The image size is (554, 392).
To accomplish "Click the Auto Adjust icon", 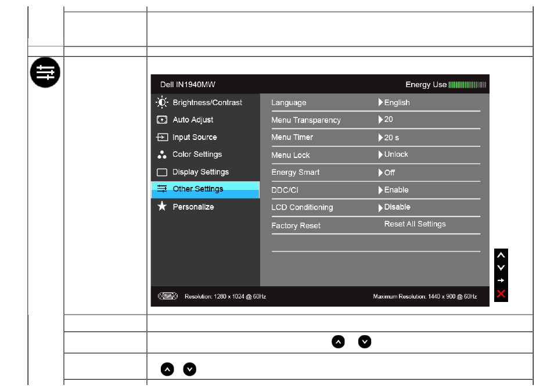I will point(162,120).
